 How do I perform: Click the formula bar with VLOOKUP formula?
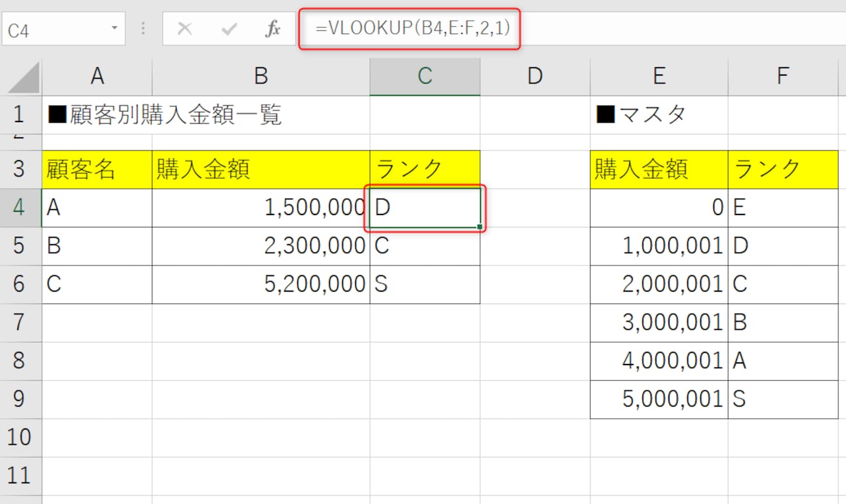571,28
